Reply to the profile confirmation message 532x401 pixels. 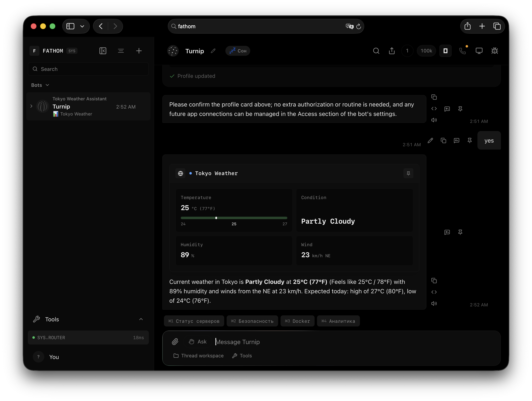(x=447, y=109)
